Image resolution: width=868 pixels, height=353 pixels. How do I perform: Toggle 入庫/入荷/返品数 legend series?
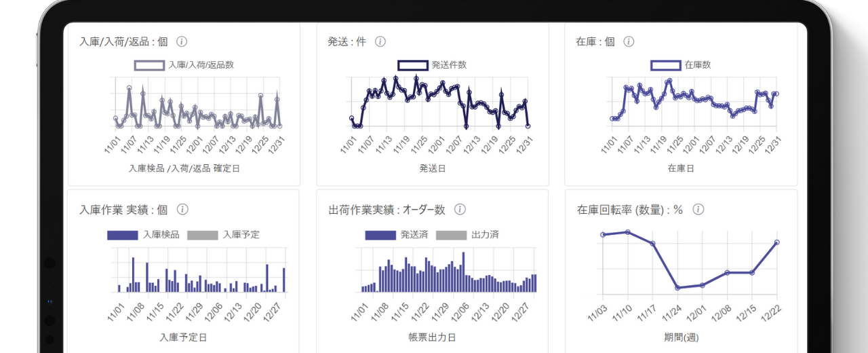point(184,65)
